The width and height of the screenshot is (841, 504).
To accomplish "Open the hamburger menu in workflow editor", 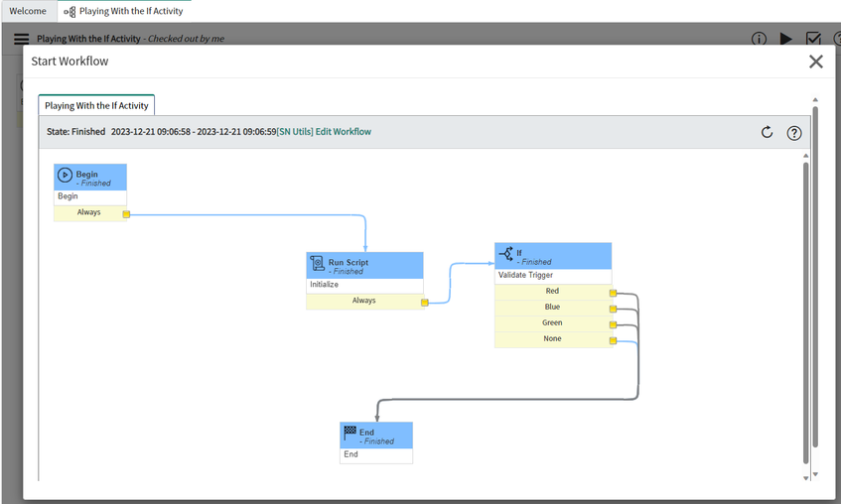I will 22,39.
